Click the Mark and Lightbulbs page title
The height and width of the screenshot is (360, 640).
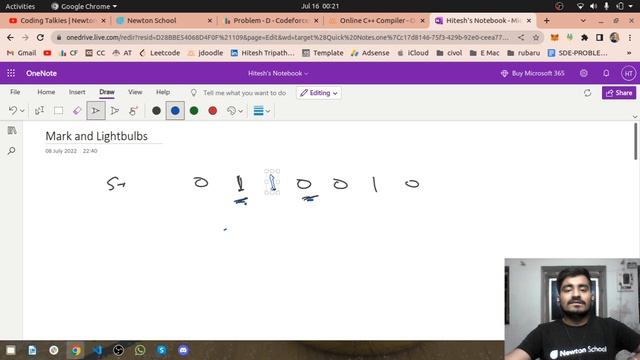[x=96, y=136]
